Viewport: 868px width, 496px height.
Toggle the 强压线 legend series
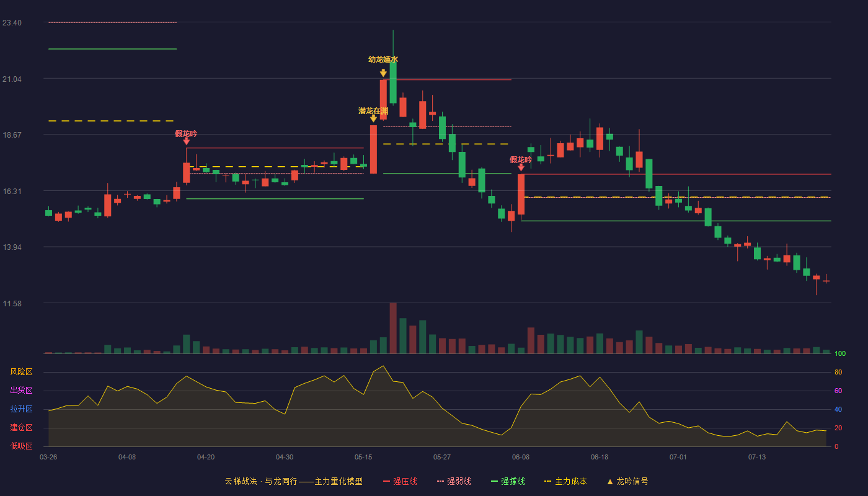coord(400,481)
